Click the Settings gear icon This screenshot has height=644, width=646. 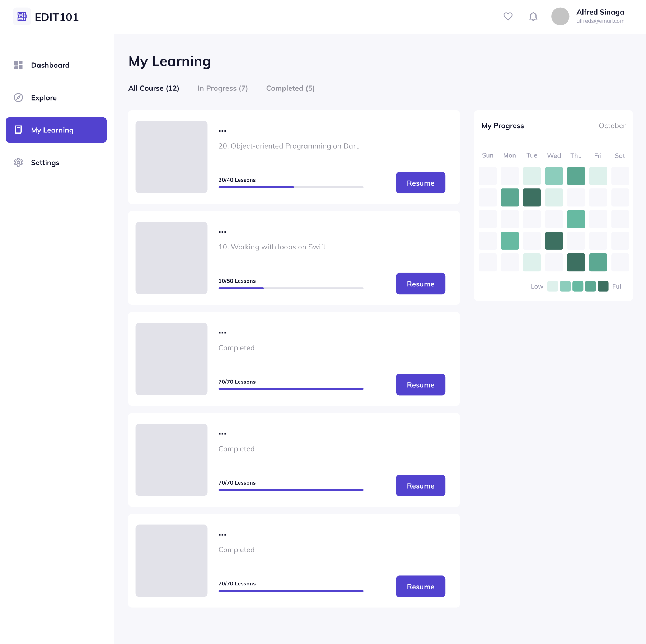[18, 163]
